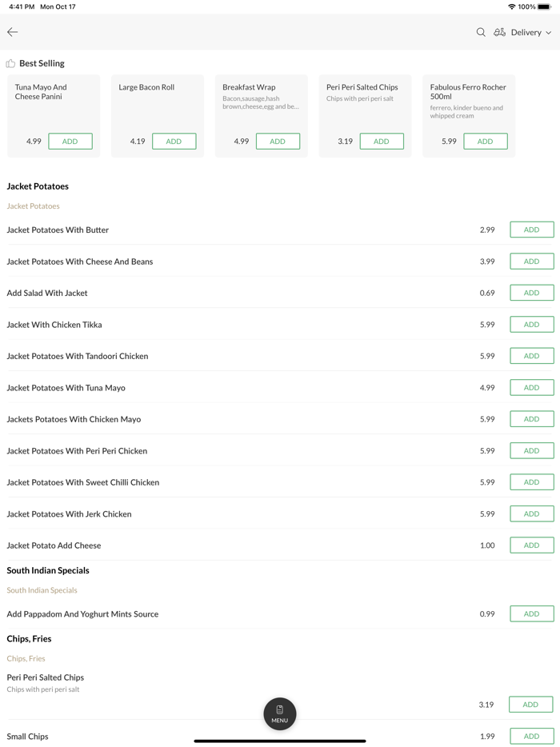Add Large Bacon Roll to order
Viewport: 560px width, 747px height.
pyautogui.click(x=174, y=142)
